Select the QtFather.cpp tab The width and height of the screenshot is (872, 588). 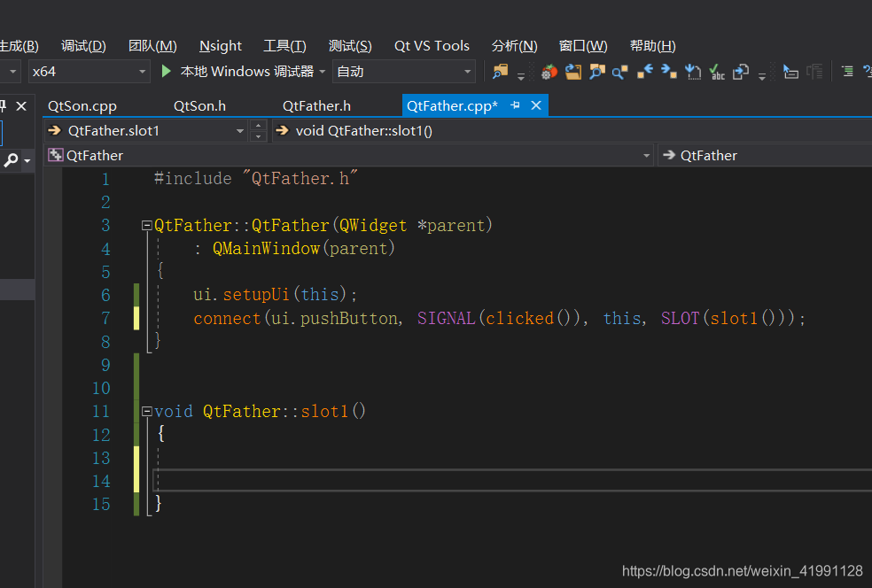tap(452, 105)
